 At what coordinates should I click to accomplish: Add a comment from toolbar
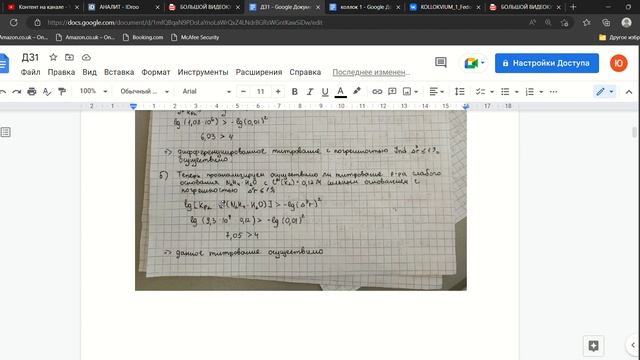pyautogui.click(x=392, y=92)
